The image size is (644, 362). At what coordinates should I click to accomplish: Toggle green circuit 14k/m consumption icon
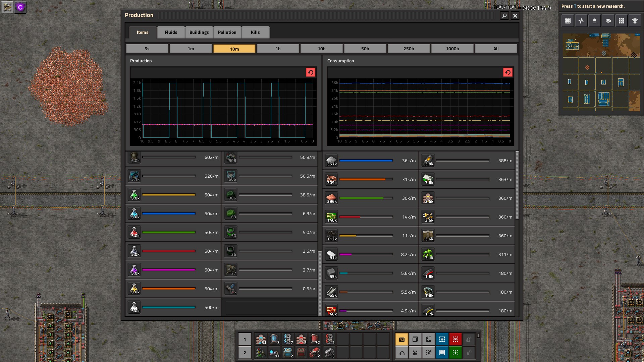coord(331,217)
